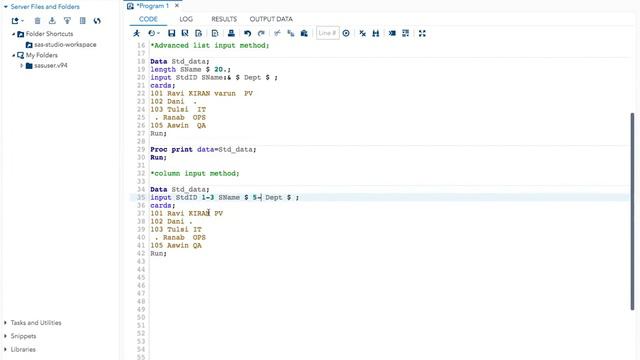Image resolution: width=640 pixels, height=360 pixels.
Task: Collapse the Folder Shortcuts node
Action: [13, 34]
